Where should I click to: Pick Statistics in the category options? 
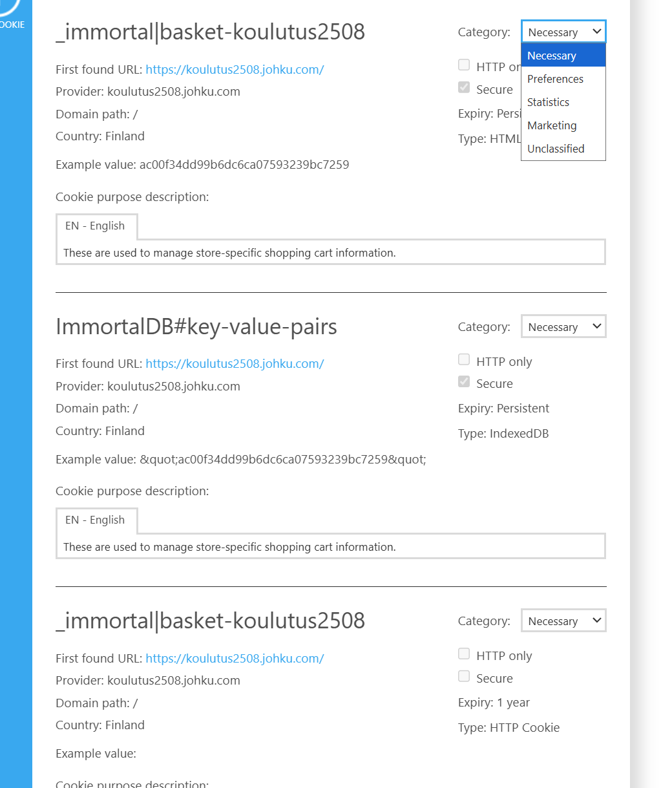point(548,102)
